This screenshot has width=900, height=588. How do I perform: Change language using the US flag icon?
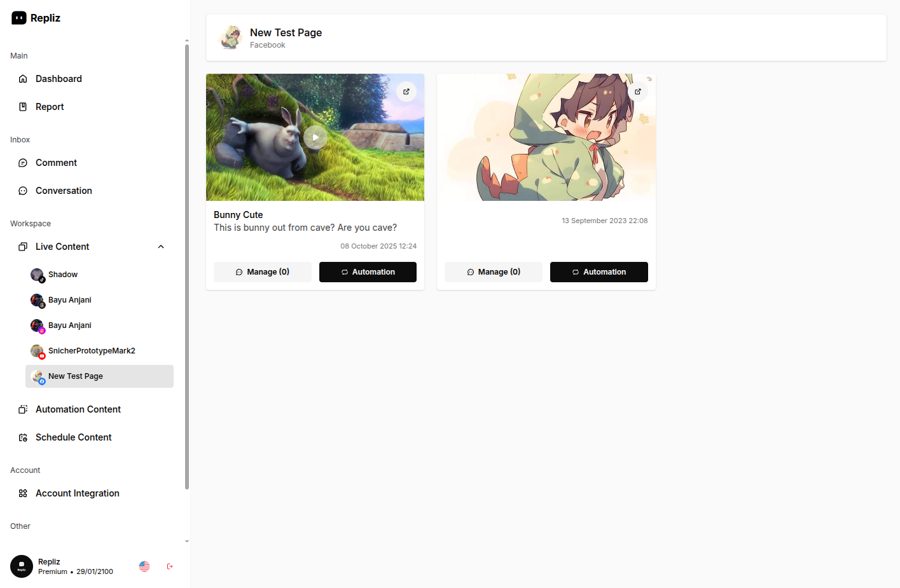[144, 566]
